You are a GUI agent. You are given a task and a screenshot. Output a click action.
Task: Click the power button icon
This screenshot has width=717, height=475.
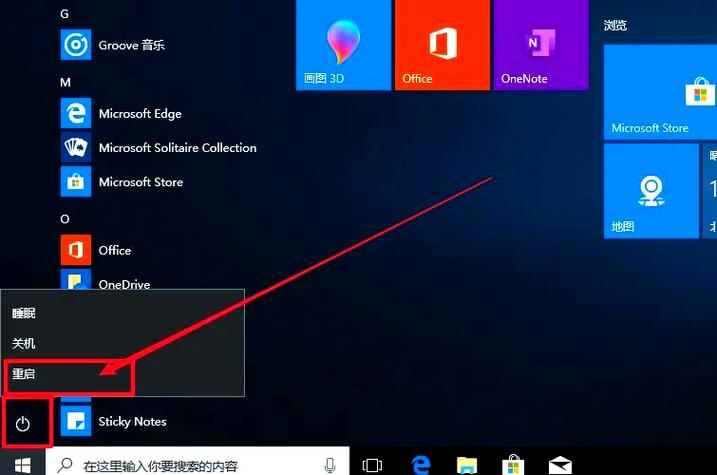[22, 424]
